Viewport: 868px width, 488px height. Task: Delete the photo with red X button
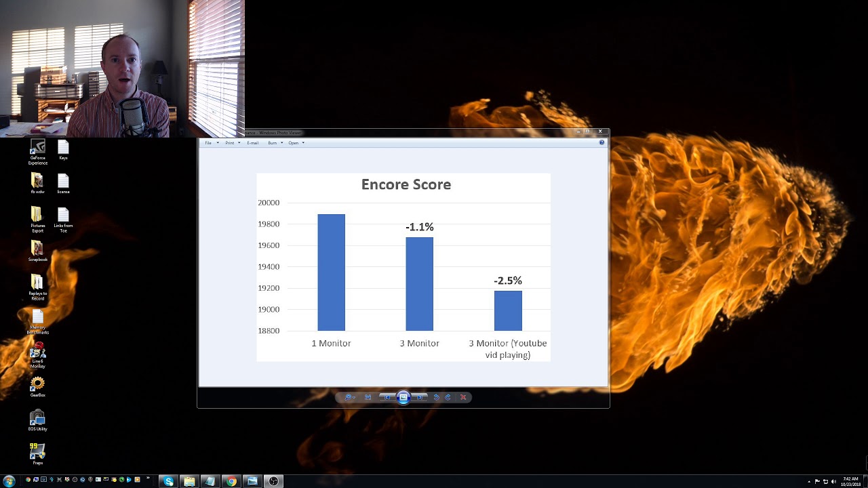point(463,397)
